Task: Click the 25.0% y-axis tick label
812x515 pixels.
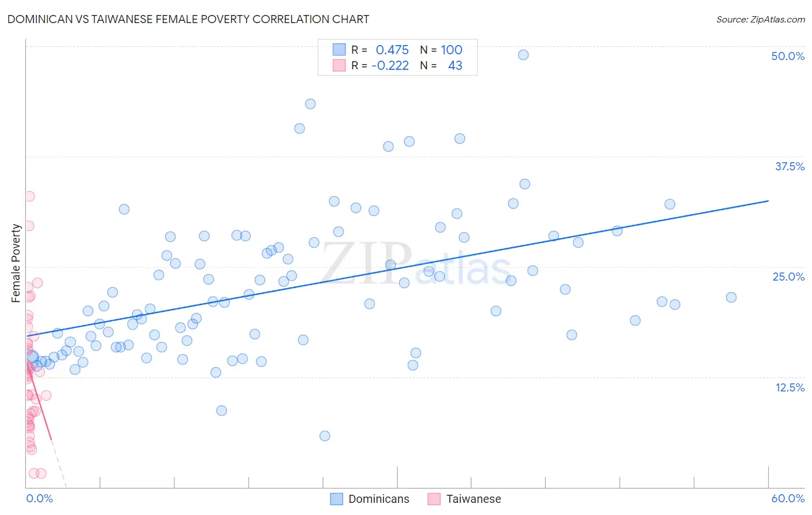Action: tap(788, 277)
